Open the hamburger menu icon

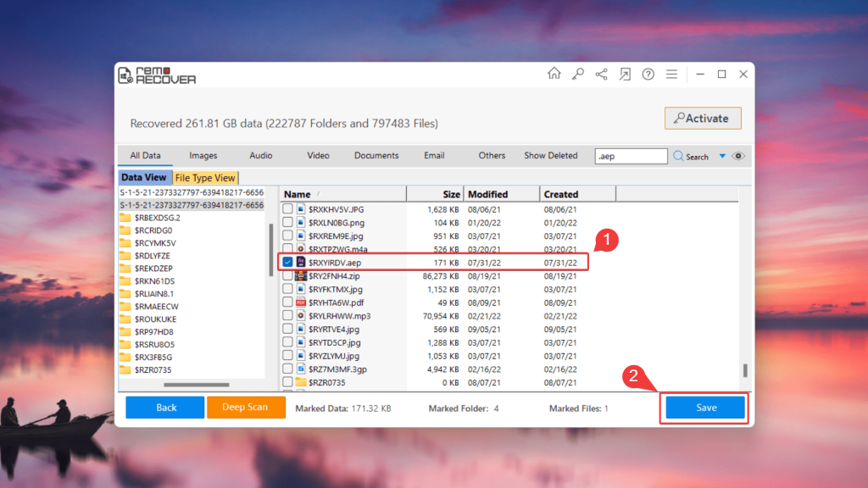pyautogui.click(x=672, y=74)
